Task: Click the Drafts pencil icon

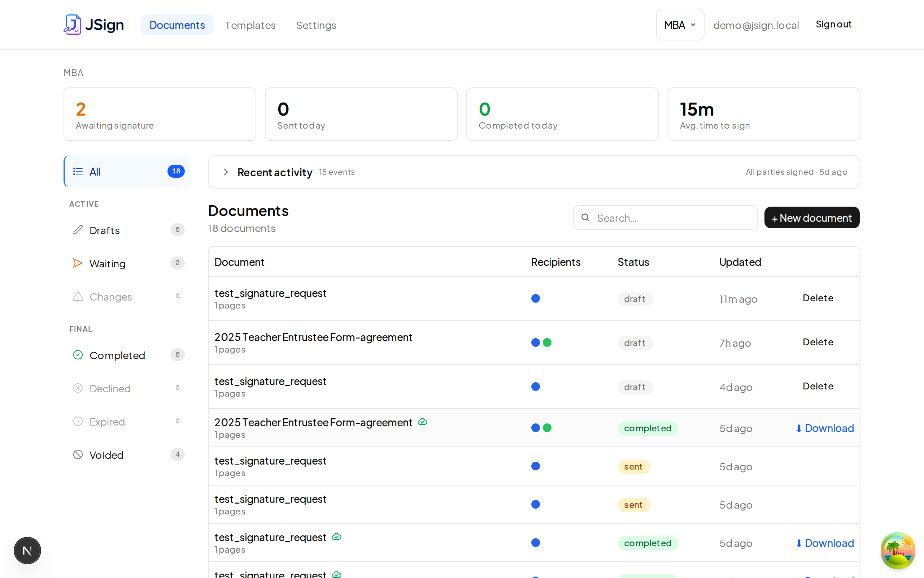Action: 78,230
